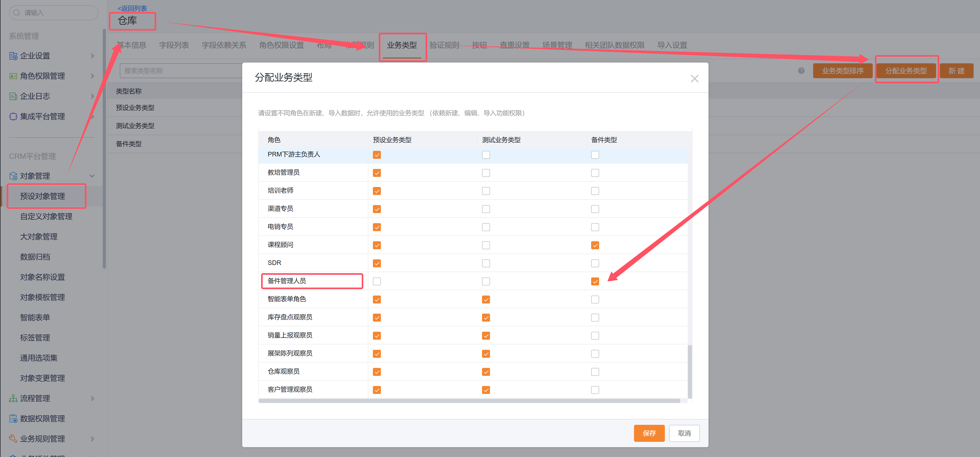
Task: Click the 企业日志 sidebar icon
Action: pos(13,96)
